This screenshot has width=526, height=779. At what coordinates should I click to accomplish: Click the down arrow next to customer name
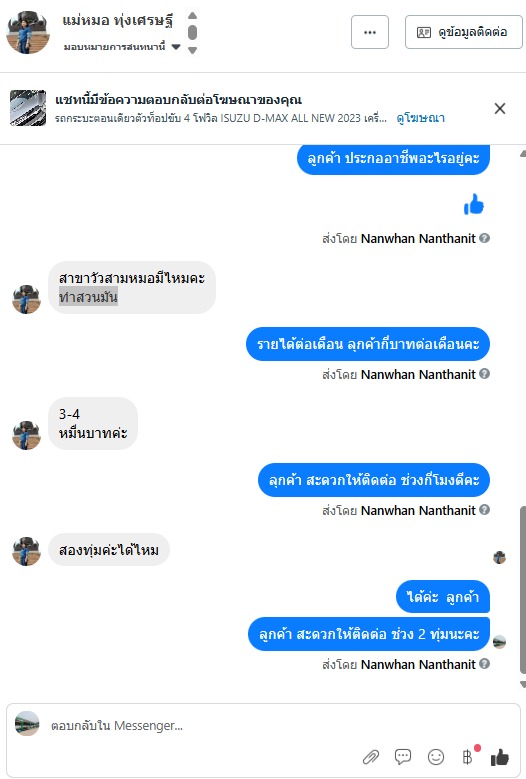click(193, 50)
